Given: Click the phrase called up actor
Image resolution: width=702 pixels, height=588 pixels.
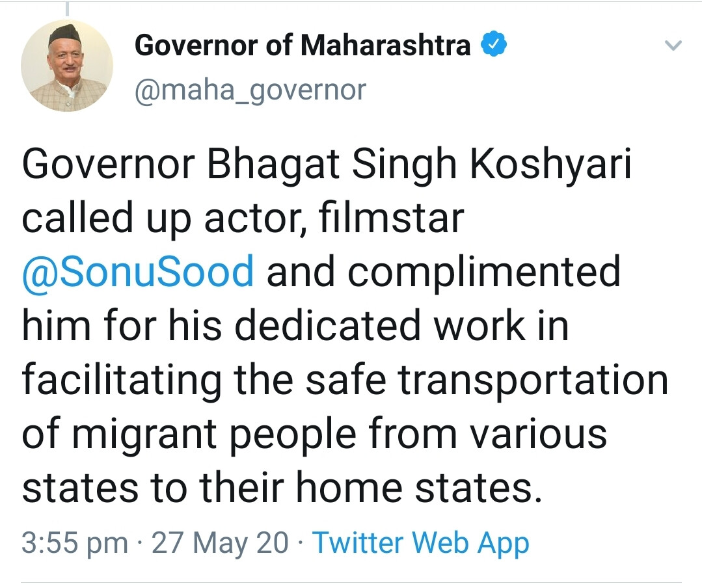Looking at the screenshot, I should tap(166, 218).
